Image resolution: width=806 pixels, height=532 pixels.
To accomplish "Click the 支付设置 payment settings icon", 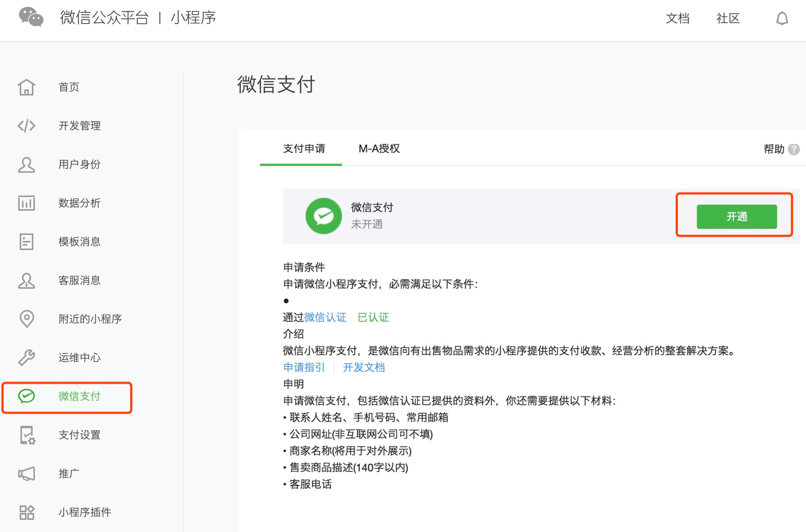I will point(26,435).
